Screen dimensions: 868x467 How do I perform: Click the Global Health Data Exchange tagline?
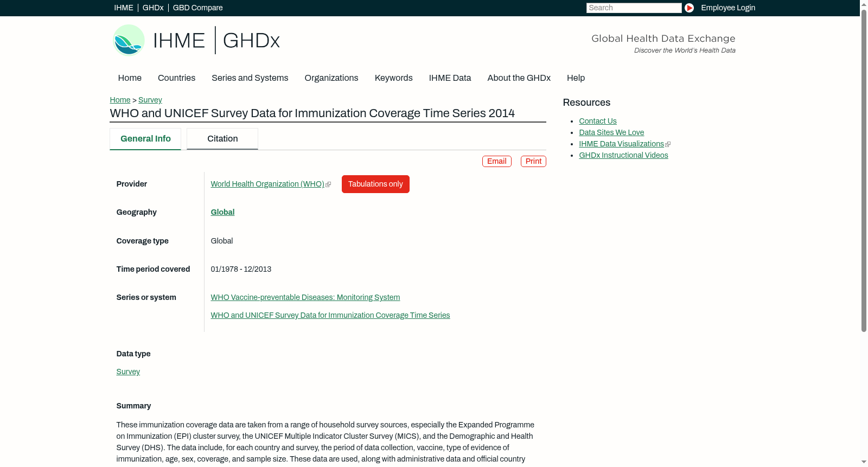pos(663,39)
